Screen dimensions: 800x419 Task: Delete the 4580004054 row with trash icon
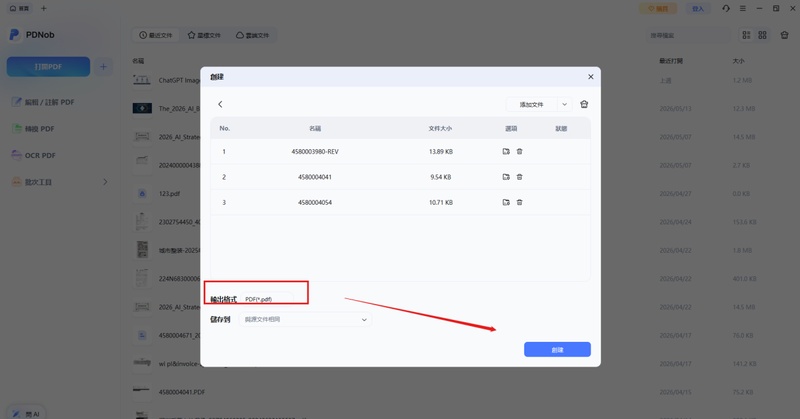click(x=519, y=203)
